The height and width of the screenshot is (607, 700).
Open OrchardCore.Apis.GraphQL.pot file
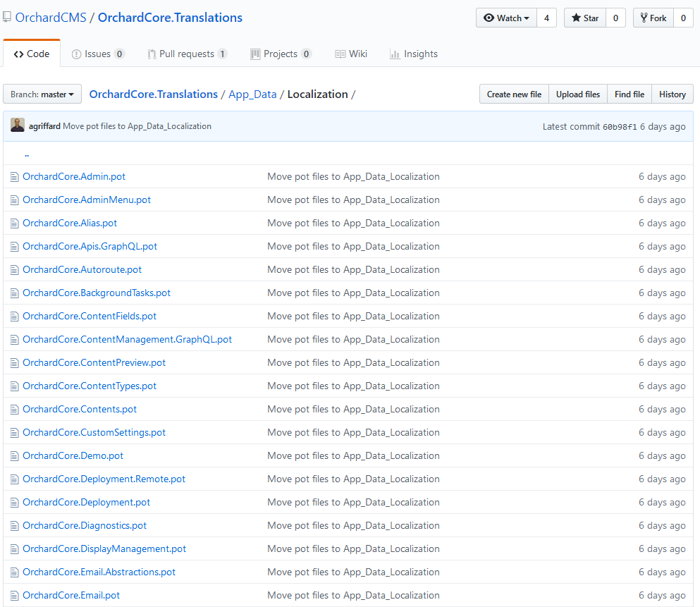pyautogui.click(x=90, y=246)
